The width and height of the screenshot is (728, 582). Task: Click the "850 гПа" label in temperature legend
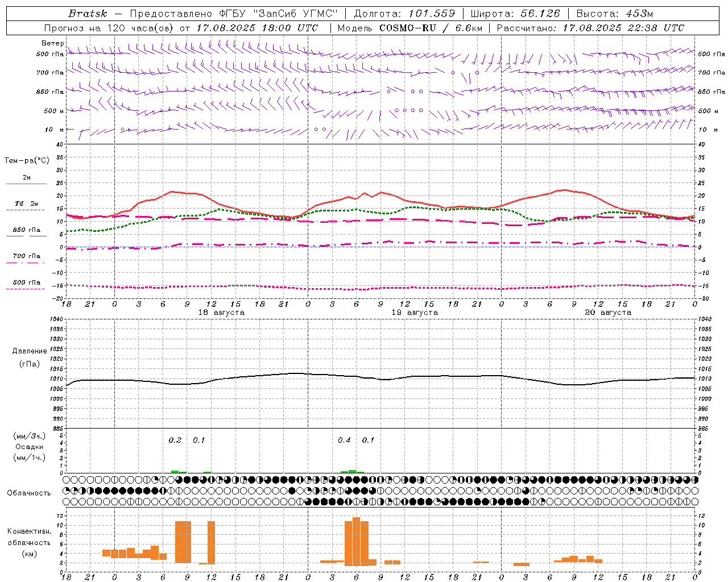point(27,230)
